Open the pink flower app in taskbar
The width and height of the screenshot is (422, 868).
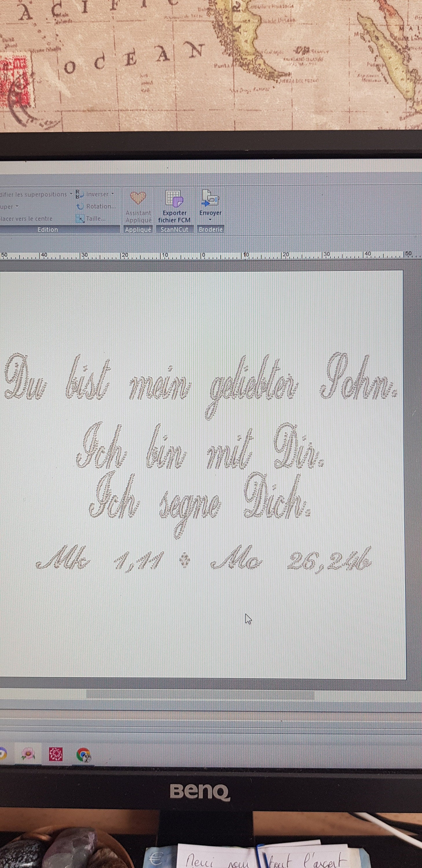27,754
